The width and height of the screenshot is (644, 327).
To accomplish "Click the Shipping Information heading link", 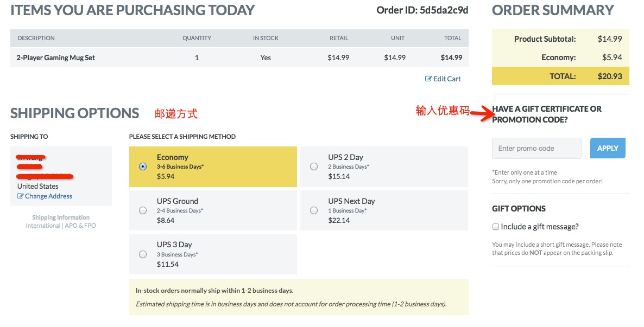I will [61, 218].
